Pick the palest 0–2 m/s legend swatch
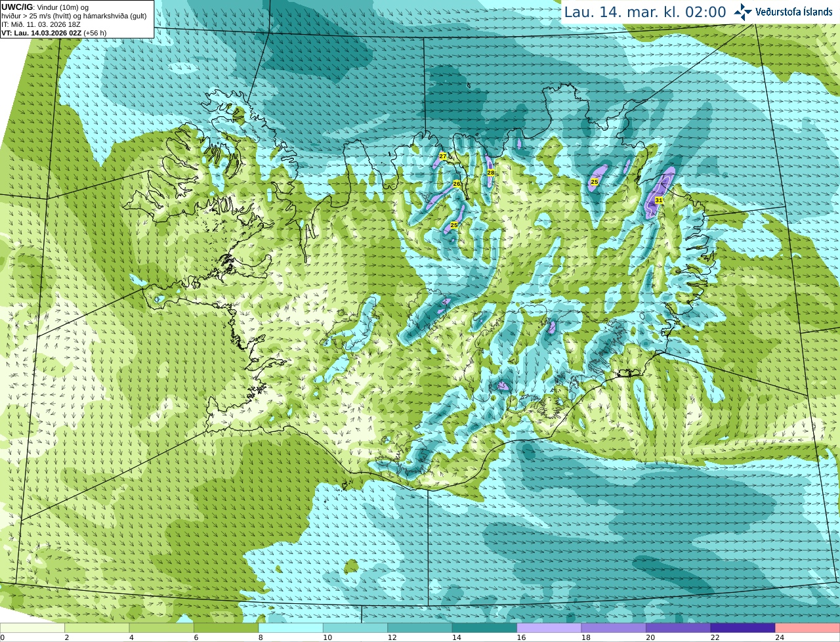 pyautogui.click(x=32, y=628)
